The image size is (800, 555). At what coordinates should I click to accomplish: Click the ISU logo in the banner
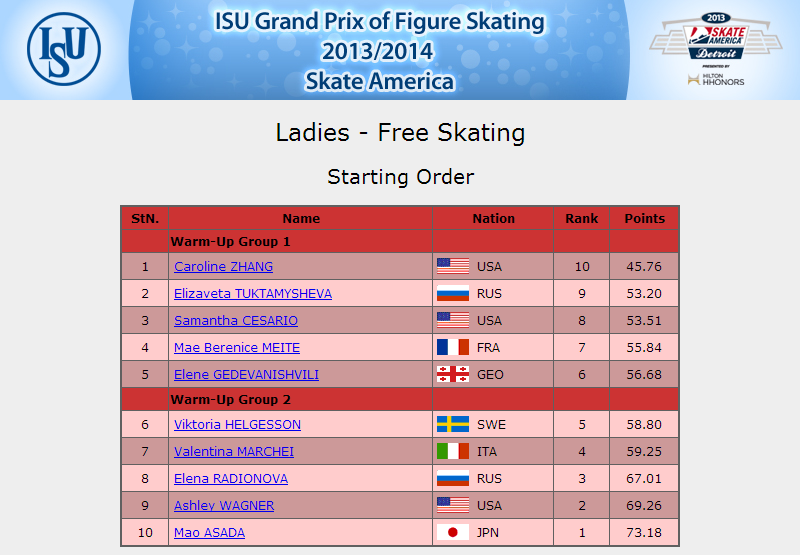(64, 49)
